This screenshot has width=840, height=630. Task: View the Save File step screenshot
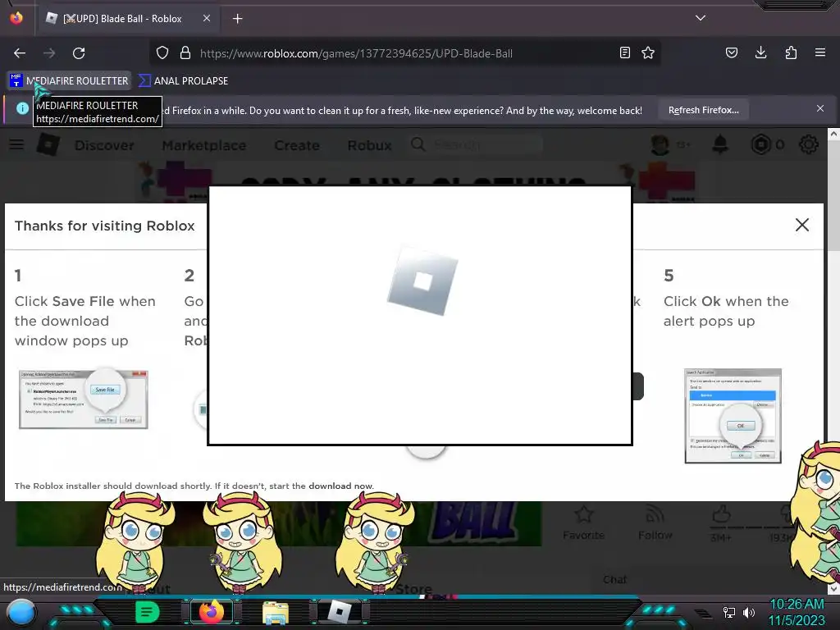[x=84, y=399]
